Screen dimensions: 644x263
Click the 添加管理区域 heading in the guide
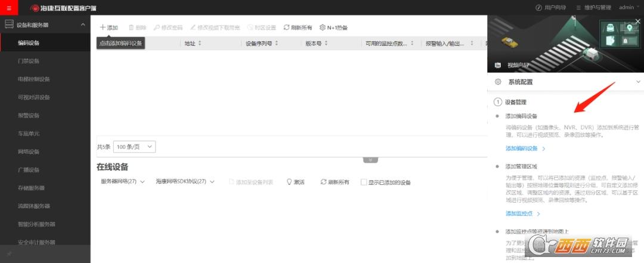pos(521,166)
